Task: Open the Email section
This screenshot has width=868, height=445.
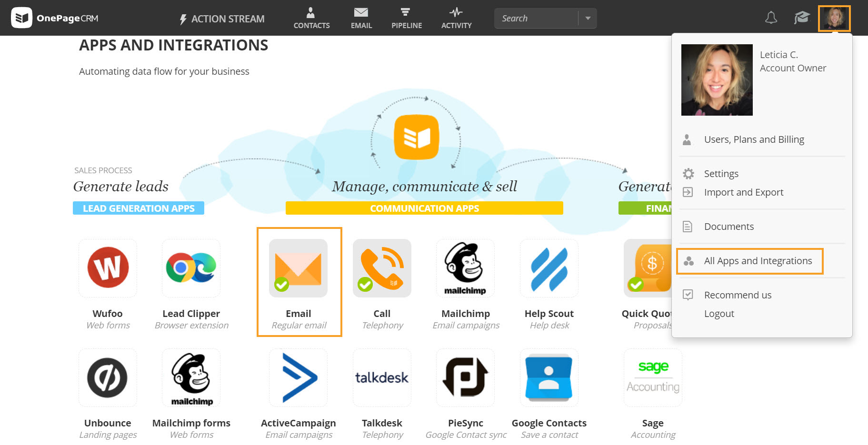Action: pyautogui.click(x=361, y=18)
